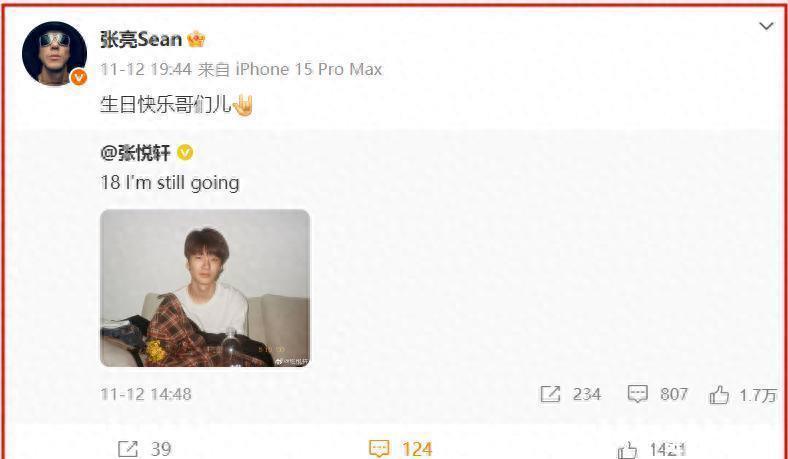Click the quoted post's comment icon (807)
Image resolution: width=788 pixels, height=459 pixels.
(638, 394)
